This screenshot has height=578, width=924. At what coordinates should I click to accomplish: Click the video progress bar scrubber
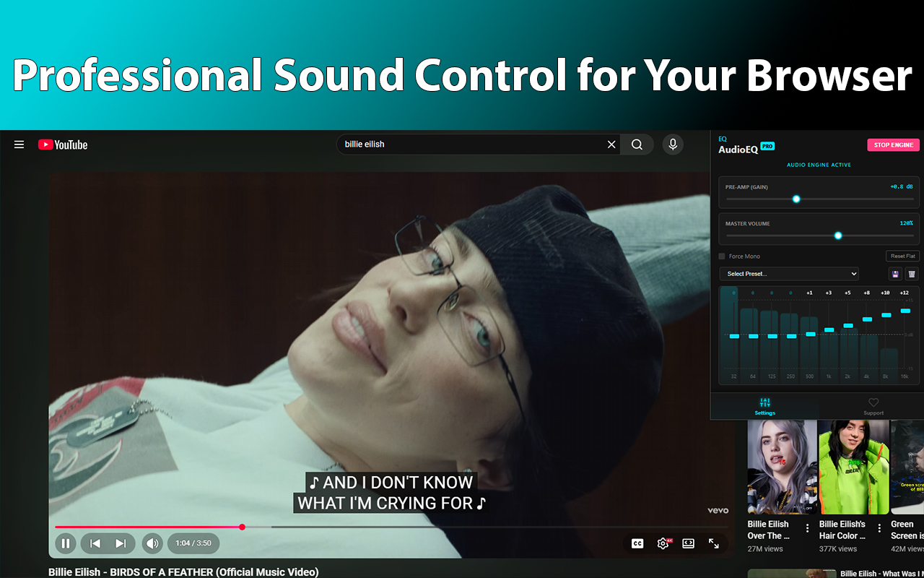[x=242, y=527]
